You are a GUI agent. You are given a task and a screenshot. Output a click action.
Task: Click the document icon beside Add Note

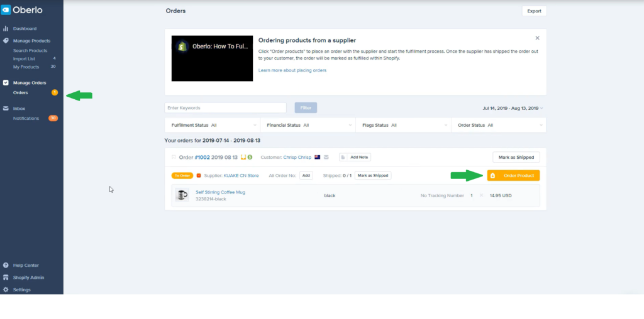click(343, 158)
